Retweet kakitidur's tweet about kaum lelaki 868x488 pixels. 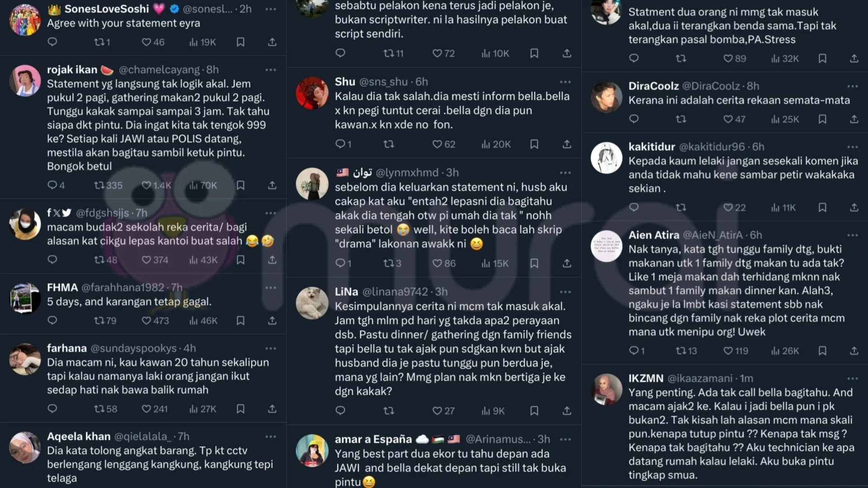[x=681, y=208]
